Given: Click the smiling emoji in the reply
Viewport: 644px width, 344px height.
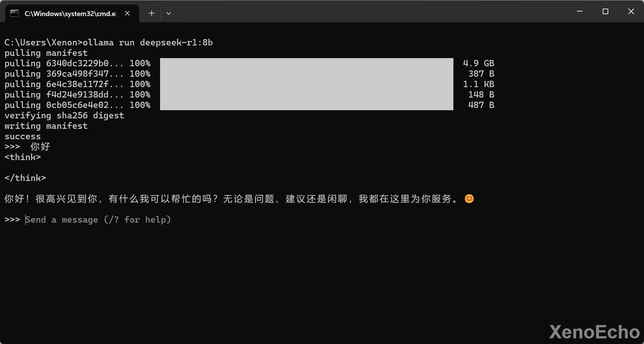Looking at the screenshot, I should click(x=469, y=199).
